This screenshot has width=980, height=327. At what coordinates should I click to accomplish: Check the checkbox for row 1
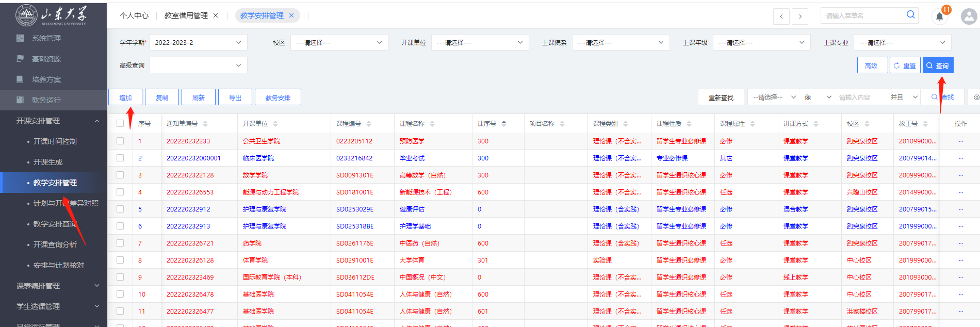tap(120, 141)
